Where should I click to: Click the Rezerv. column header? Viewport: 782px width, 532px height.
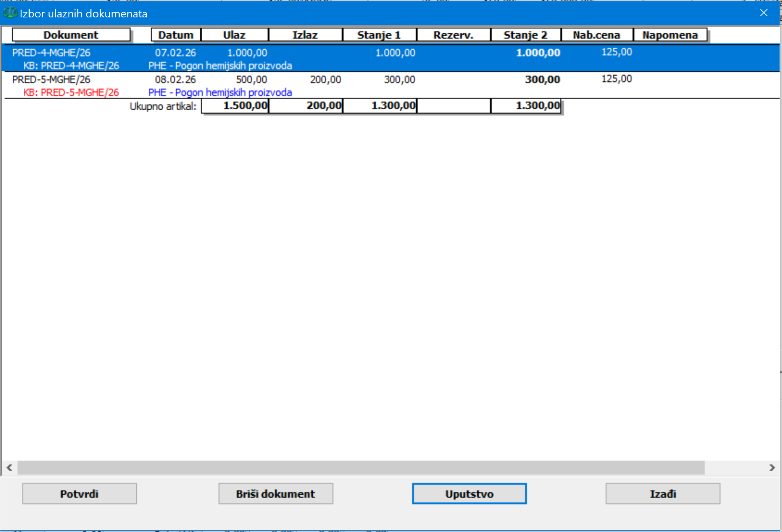point(453,35)
